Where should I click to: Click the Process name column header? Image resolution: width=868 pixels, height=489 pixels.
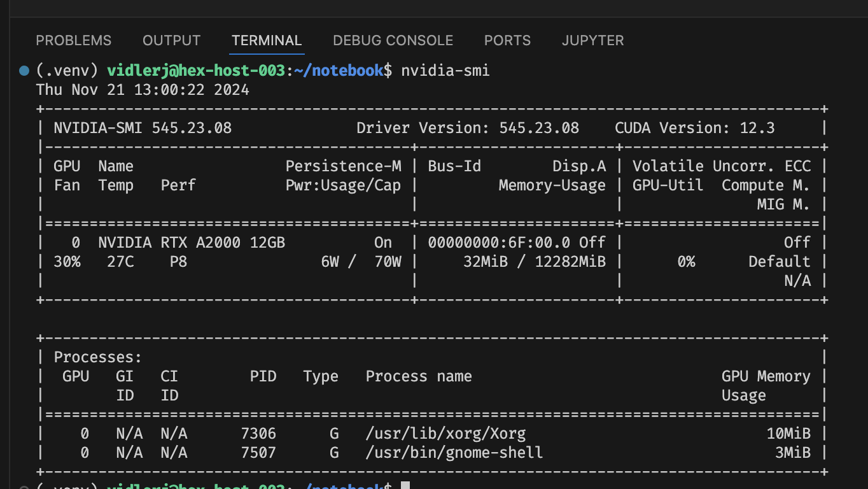(x=419, y=376)
